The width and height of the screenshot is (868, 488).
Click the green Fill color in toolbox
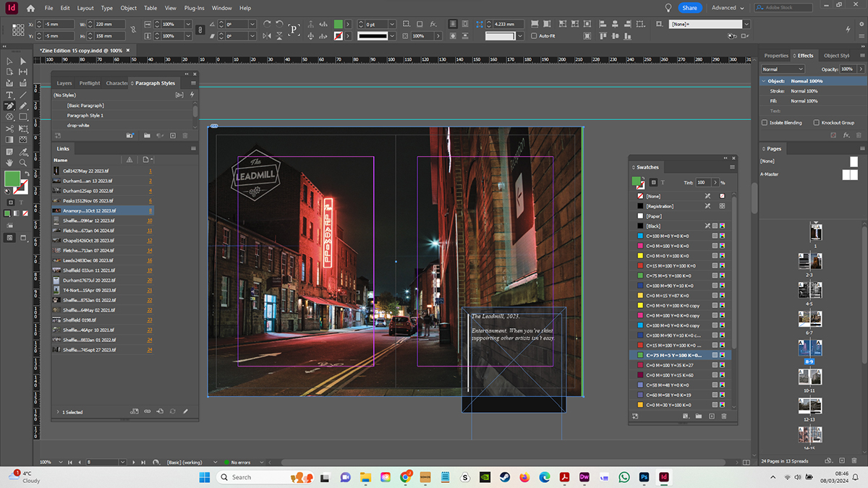pyautogui.click(x=12, y=179)
